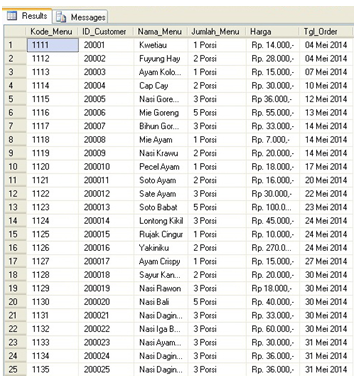This screenshot has width=360, height=381.
Task: Click the 5 Porsi cell for Mie Goreng
Action: pyautogui.click(x=217, y=113)
